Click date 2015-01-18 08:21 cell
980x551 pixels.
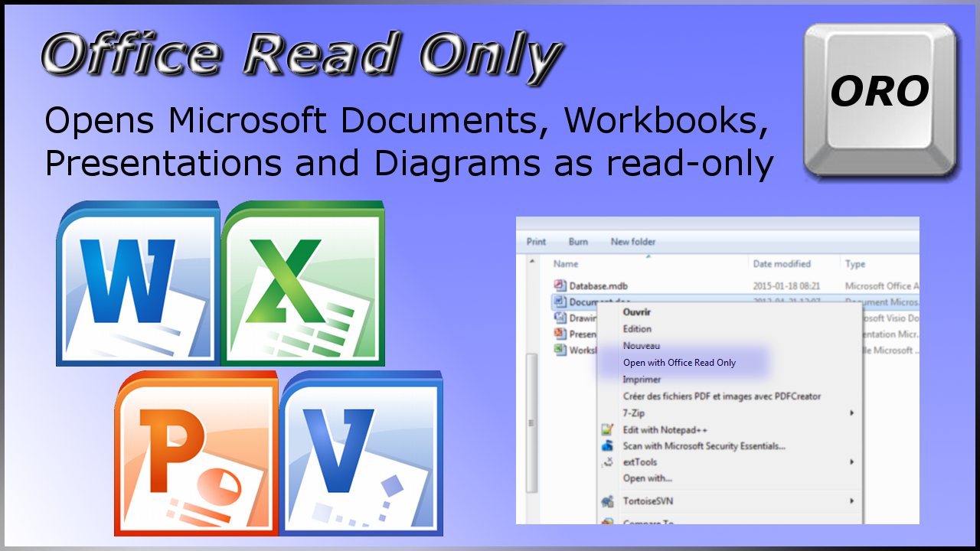pyautogui.click(x=787, y=286)
